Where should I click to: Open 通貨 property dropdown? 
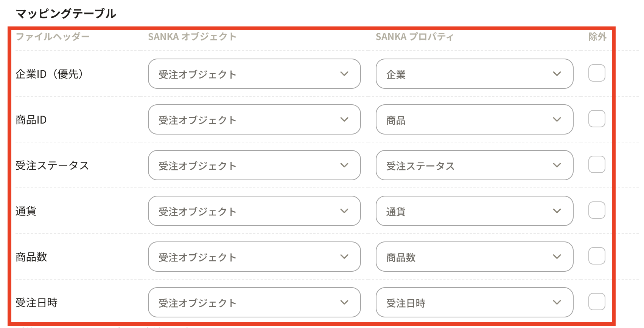tap(474, 211)
